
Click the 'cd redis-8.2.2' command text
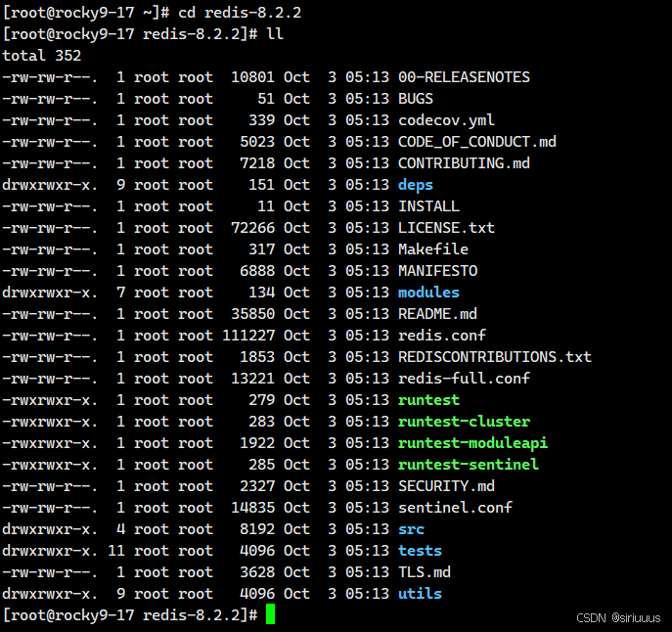pos(240,13)
